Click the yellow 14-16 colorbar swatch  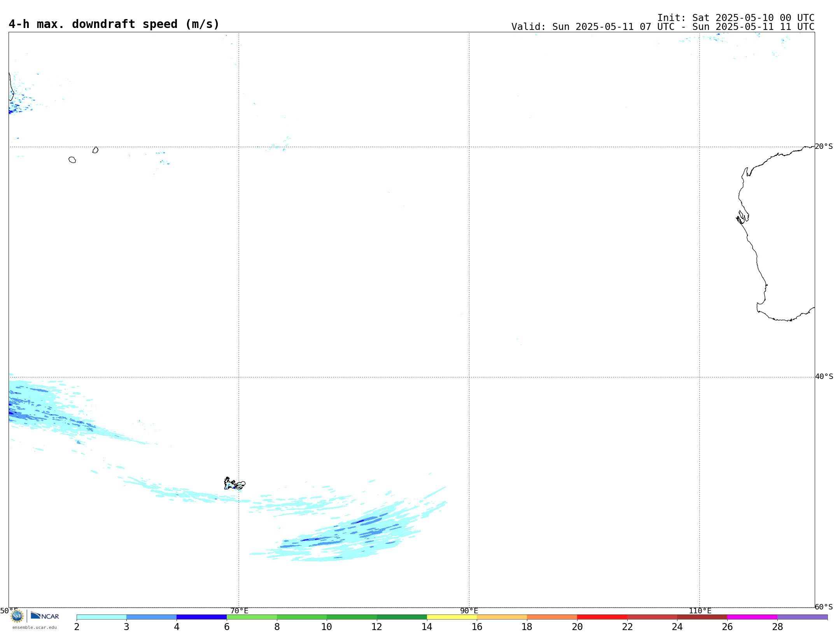(x=452, y=617)
